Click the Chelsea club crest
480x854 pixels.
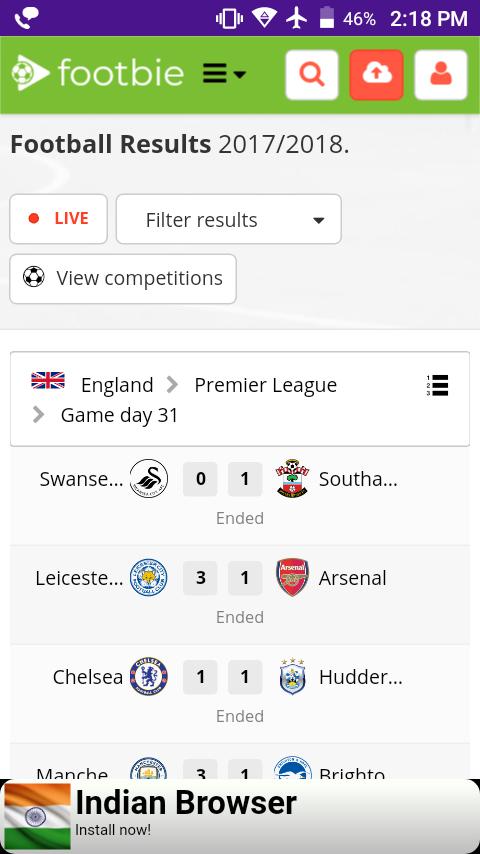click(x=149, y=676)
